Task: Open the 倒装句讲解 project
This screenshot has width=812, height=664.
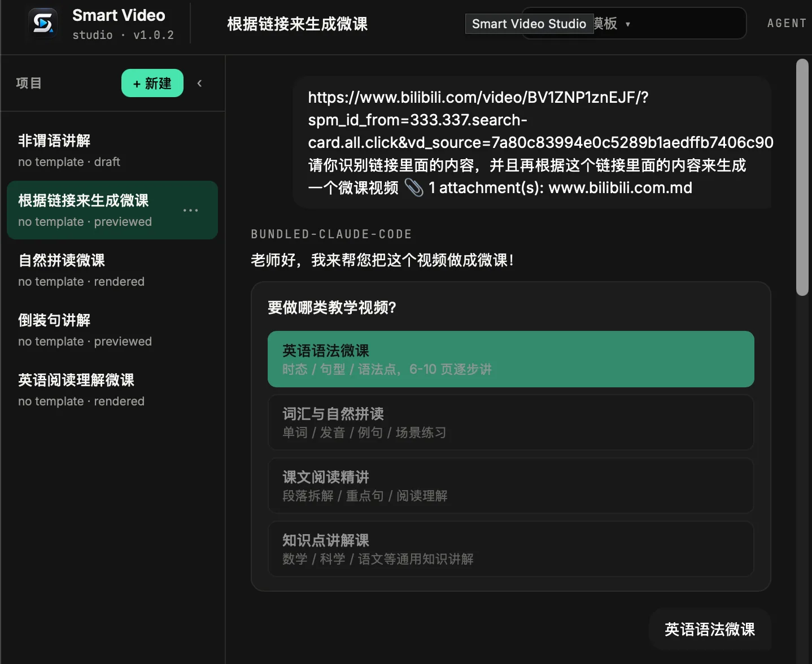Action: click(112, 330)
